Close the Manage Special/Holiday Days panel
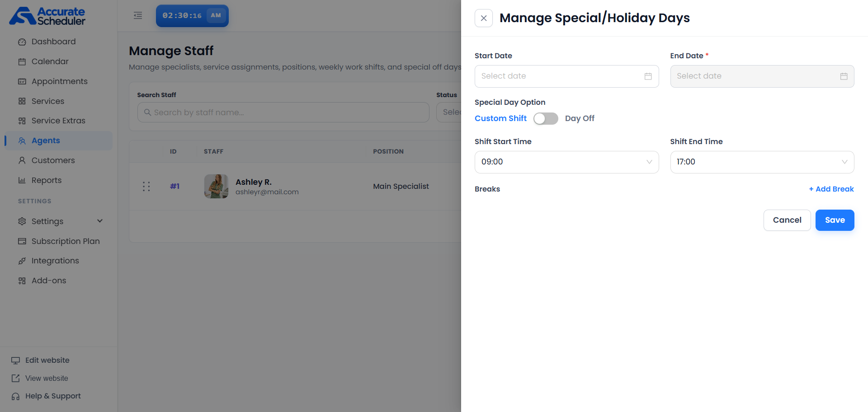The image size is (868, 412). coord(484,18)
